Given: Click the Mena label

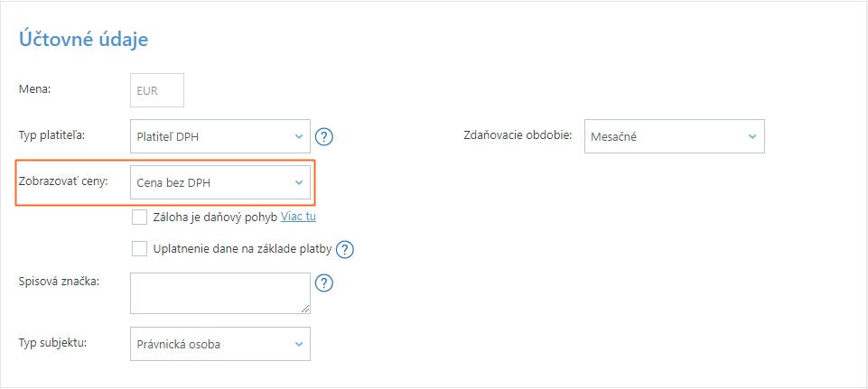Looking at the screenshot, I should click(35, 88).
